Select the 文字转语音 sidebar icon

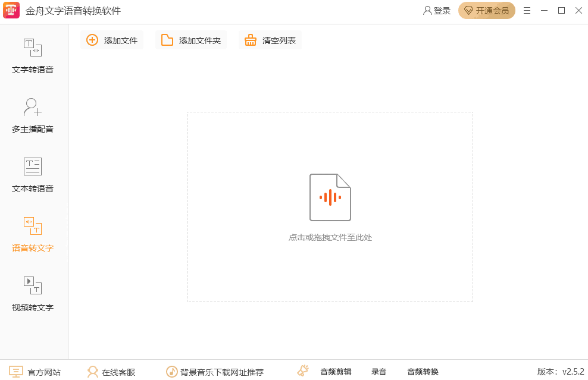pos(33,56)
